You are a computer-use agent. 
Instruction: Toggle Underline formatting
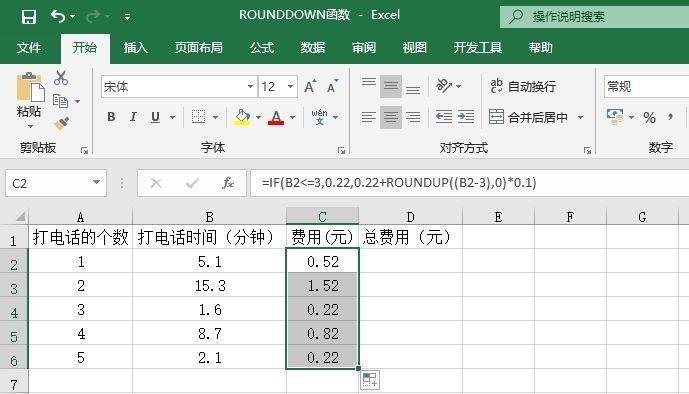[155, 117]
